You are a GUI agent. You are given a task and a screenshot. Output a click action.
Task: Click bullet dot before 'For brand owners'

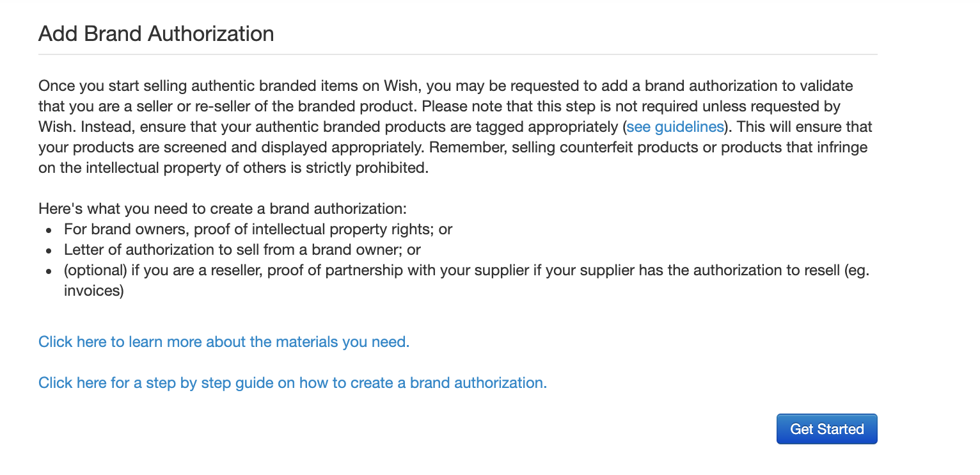pyautogui.click(x=49, y=230)
